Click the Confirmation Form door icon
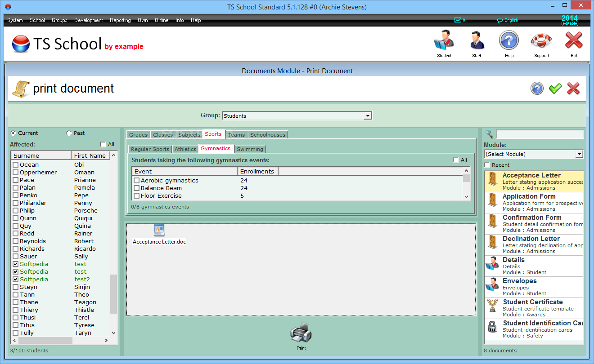The image size is (594, 364). [x=493, y=221]
